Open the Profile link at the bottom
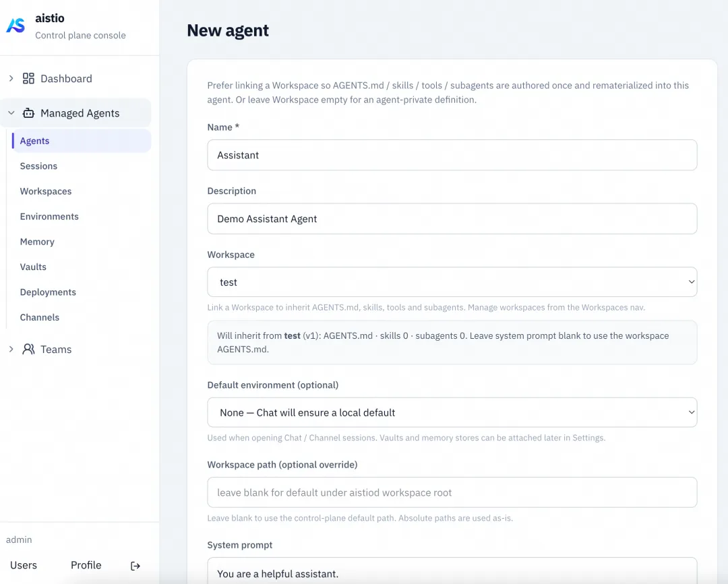 tap(86, 565)
